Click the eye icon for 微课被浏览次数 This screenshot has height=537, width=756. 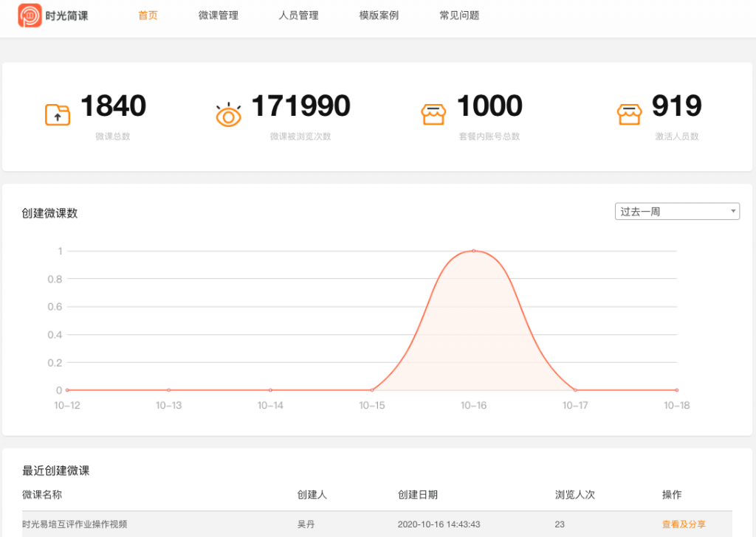[x=229, y=114]
